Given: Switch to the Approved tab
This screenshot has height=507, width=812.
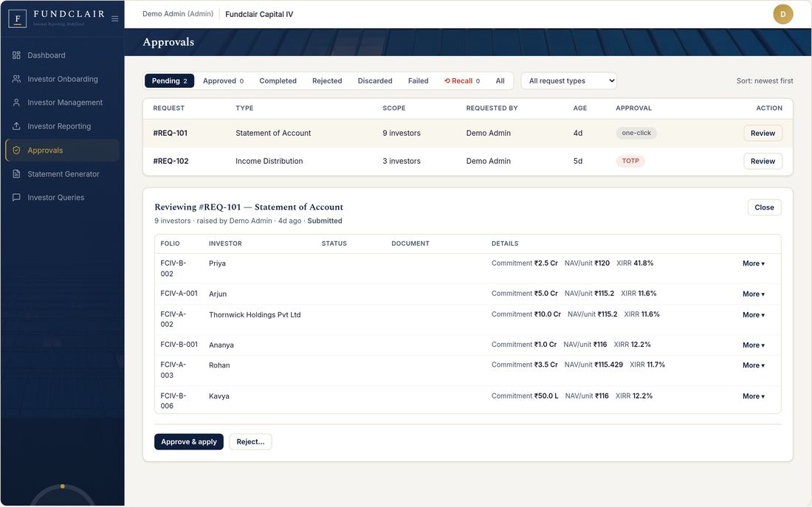Looking at the screenshot, I should pyautogui.click(x=223, y=80).
